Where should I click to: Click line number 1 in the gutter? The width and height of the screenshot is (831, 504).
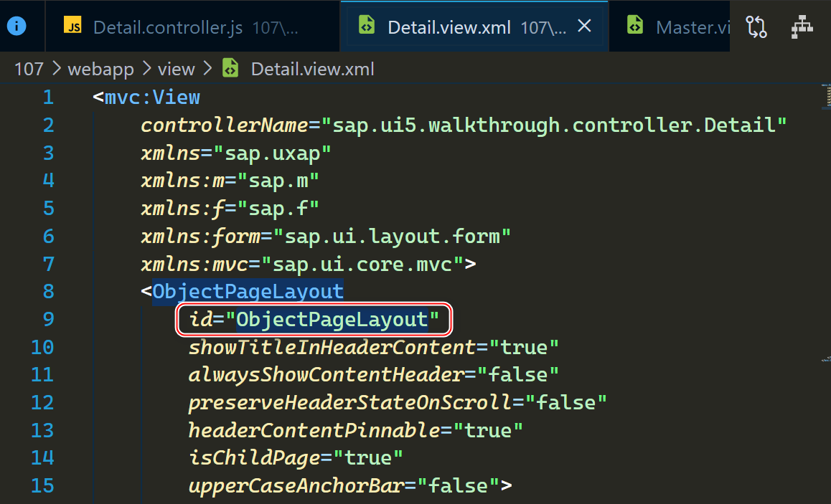(48, 98)
